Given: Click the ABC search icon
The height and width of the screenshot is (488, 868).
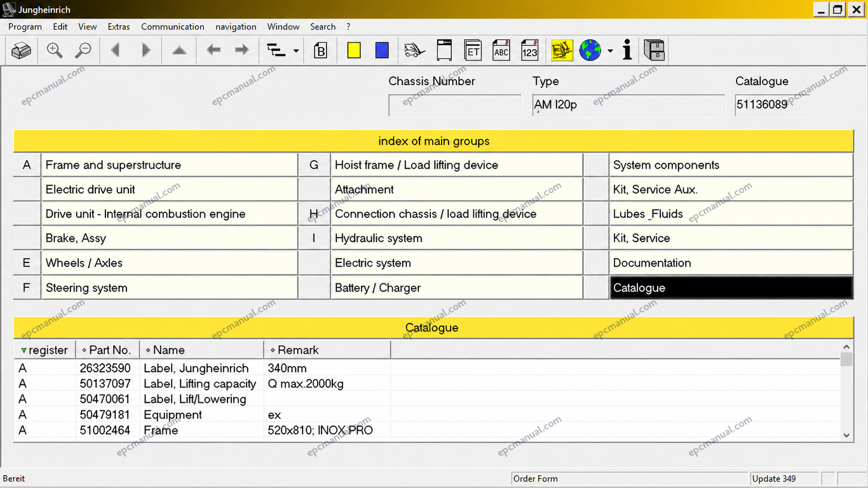Looking at the screenshot, I should 501,50.
